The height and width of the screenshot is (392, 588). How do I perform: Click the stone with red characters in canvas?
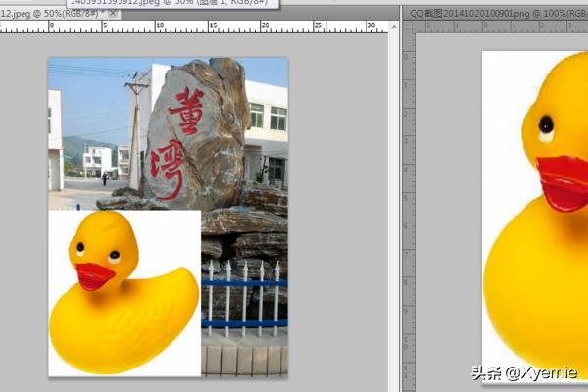coord(197,135)
